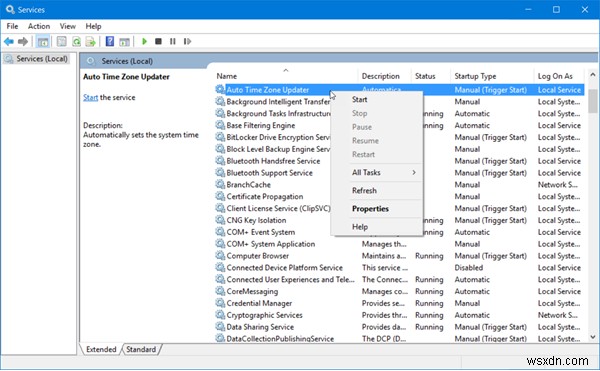
Task: Open the View menu
Action: [67, 26]
